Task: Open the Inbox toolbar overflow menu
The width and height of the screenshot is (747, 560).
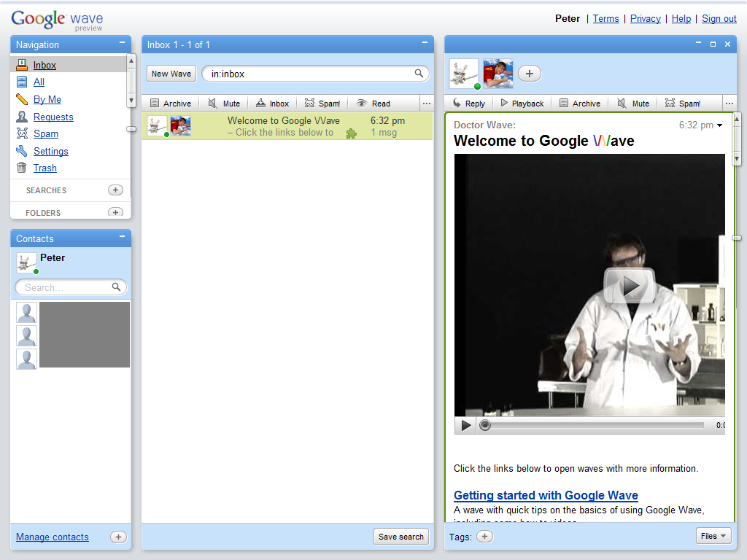Action: 426,104
